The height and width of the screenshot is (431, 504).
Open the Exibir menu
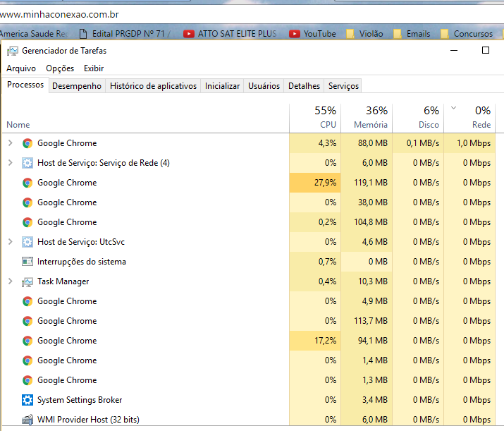pyautogui.click(x=94, y=68)
